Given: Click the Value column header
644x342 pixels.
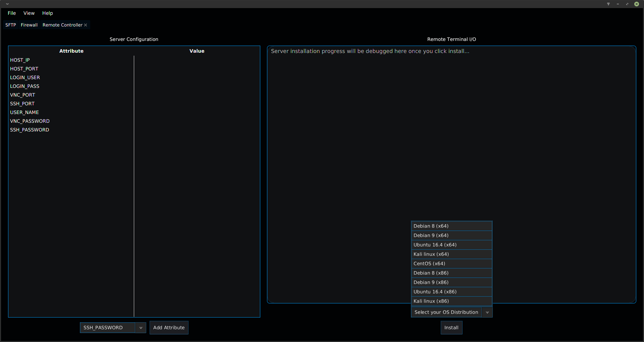Looking at the screenshot, I should tap(197, 51).
